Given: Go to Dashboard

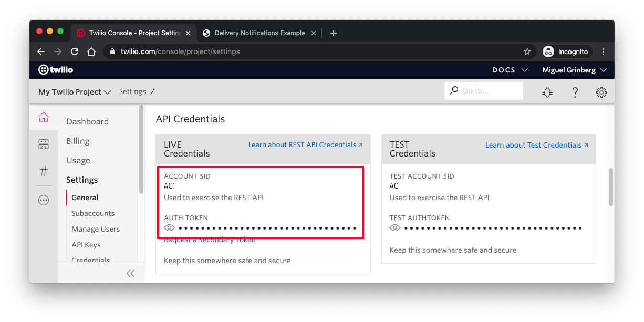Looking at the screenshot, I should 87,121.
